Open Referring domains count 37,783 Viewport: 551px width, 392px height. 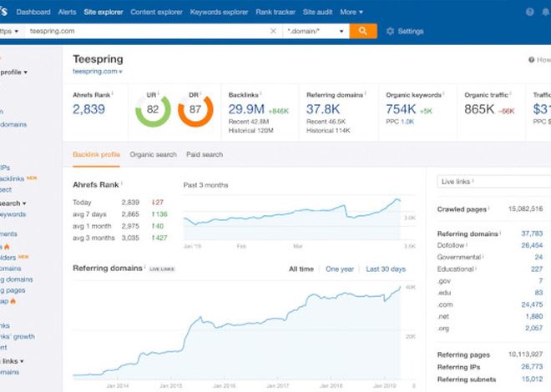[x=532, y=234]
